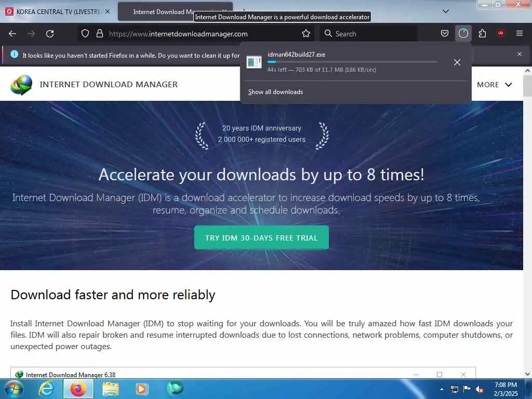This screenshot has width=532, height=399.
Task: Open the Action Center flag icon
Action: pos(467,389)
